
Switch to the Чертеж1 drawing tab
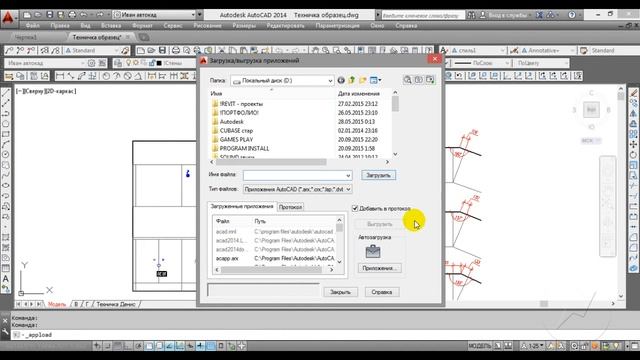(26, 37)
